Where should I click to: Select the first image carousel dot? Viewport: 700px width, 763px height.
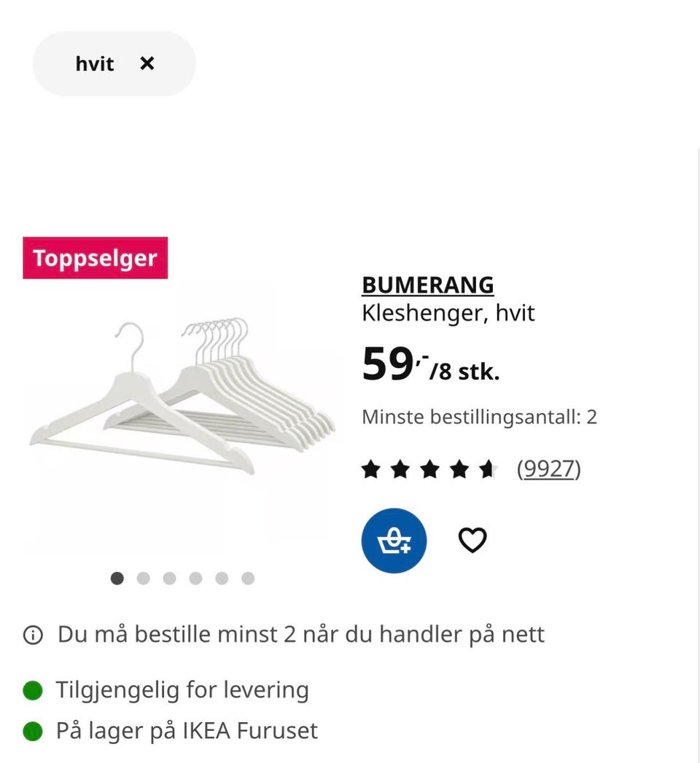[117, 578]
